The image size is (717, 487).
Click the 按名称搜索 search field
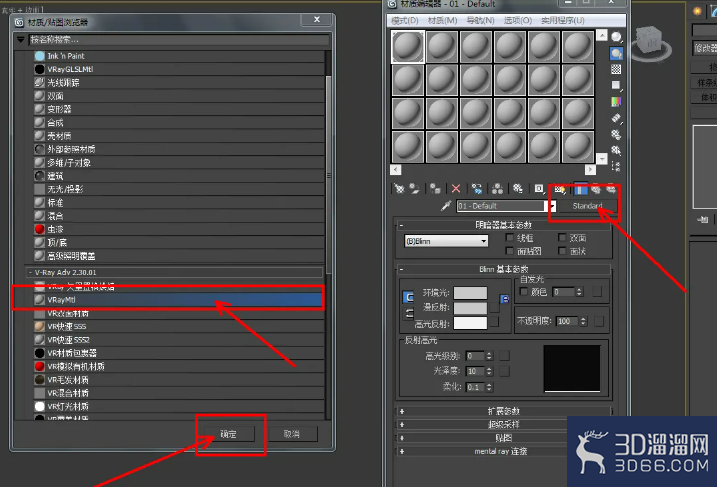179,40
